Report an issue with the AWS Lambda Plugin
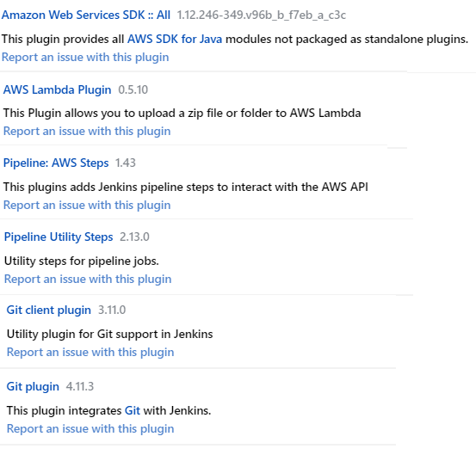 point(87,131)
